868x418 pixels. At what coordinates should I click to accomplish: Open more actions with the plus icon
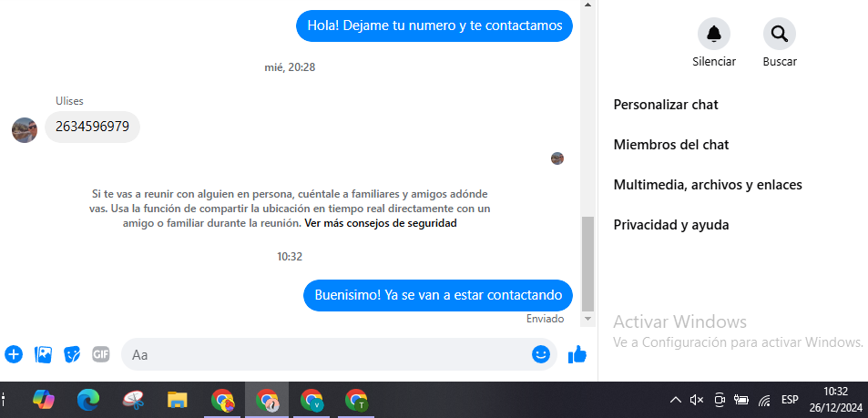[x=14, y=354]
